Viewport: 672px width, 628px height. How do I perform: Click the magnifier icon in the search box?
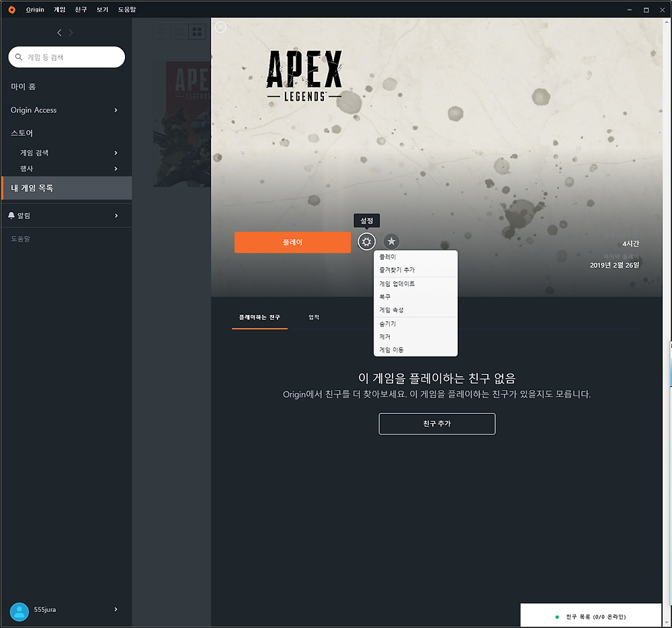point(18,57)
